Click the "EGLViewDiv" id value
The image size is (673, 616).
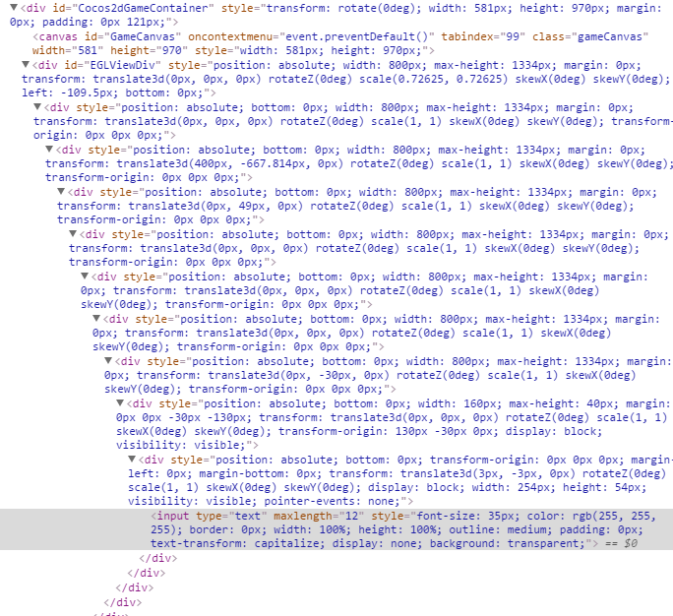click(x=125, y=65)
